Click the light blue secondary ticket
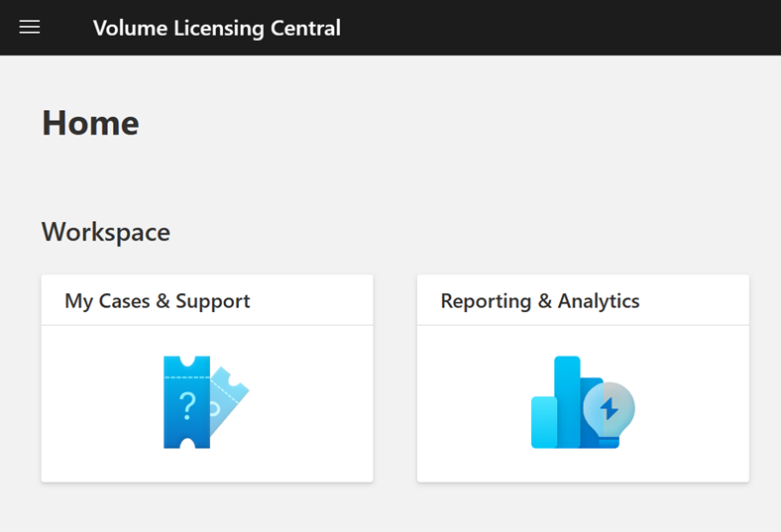Image resolution: width=781 pixels, height=532 pixels. pos(232,397)
